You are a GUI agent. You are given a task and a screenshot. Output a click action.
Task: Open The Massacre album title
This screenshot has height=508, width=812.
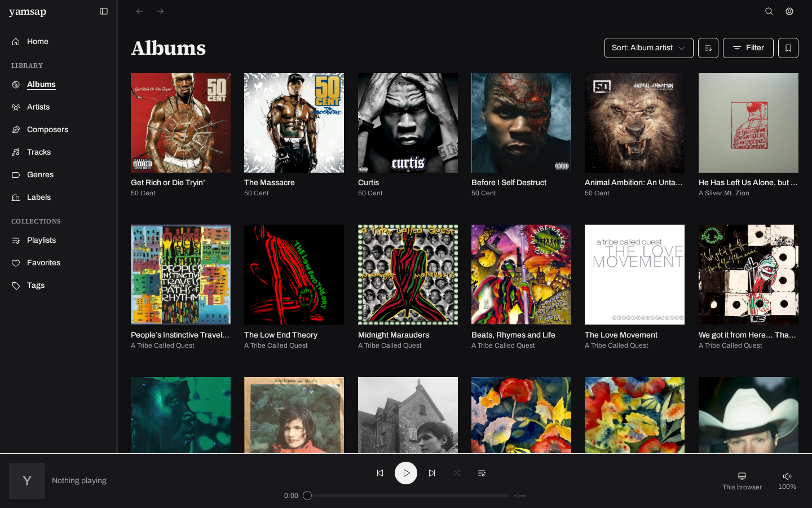(x=270, y=183)
